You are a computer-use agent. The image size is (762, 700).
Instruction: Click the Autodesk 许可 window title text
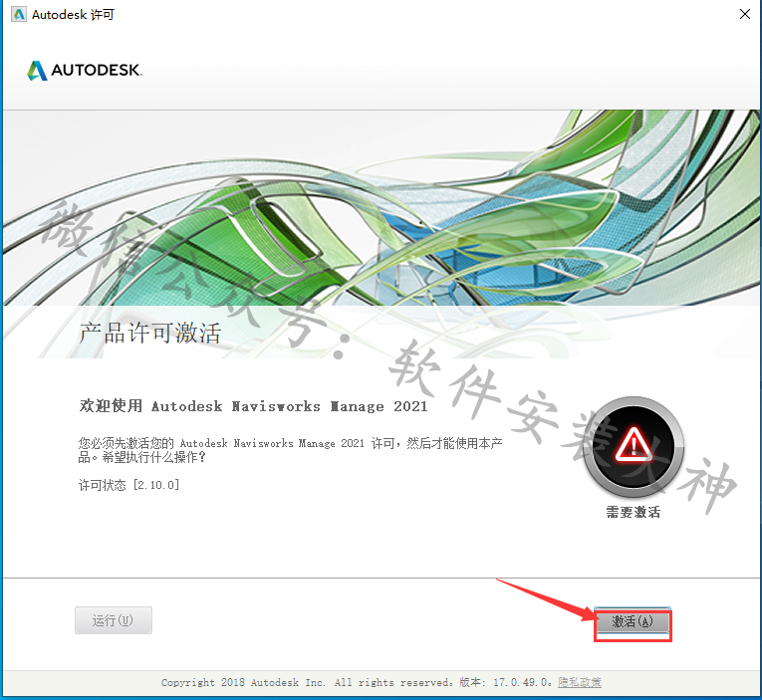[74, 15]
